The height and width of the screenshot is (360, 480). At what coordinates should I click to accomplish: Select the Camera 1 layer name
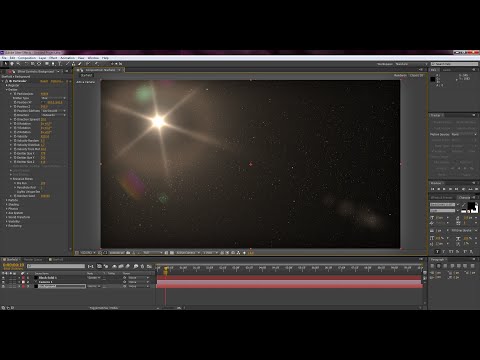pos(46,282)
